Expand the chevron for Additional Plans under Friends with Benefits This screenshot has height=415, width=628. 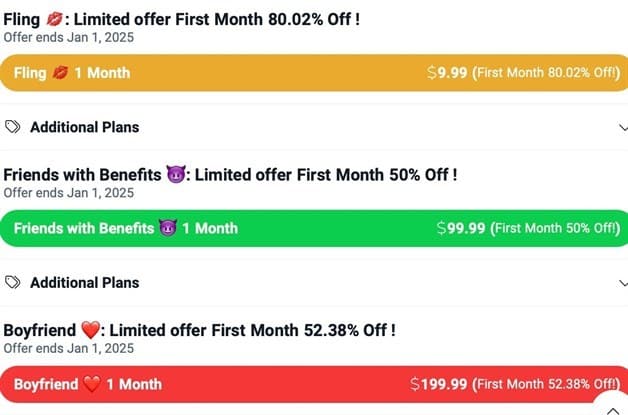click(621, 282)
